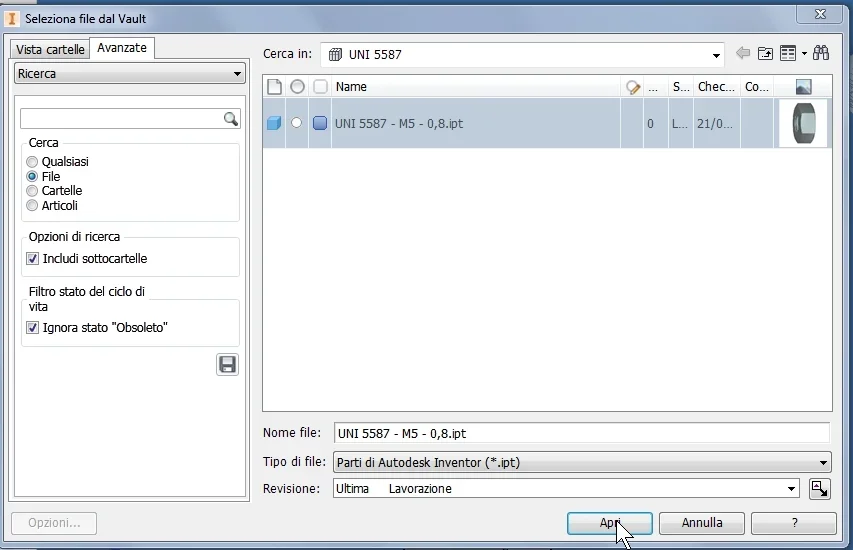Switch to the Vista cartelle tab
This screenshot has width=853, height=550.
point(50,50)
